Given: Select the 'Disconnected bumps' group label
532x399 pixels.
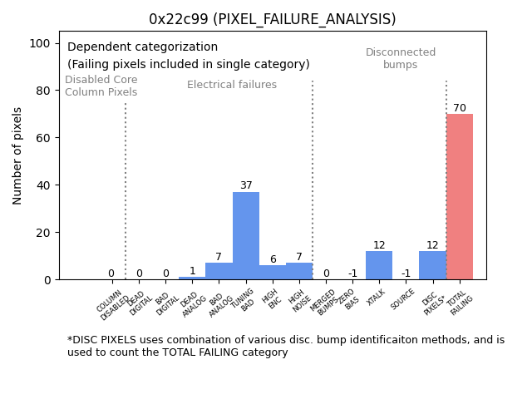Looking at the screenshot, I should (x=401, y=58).
